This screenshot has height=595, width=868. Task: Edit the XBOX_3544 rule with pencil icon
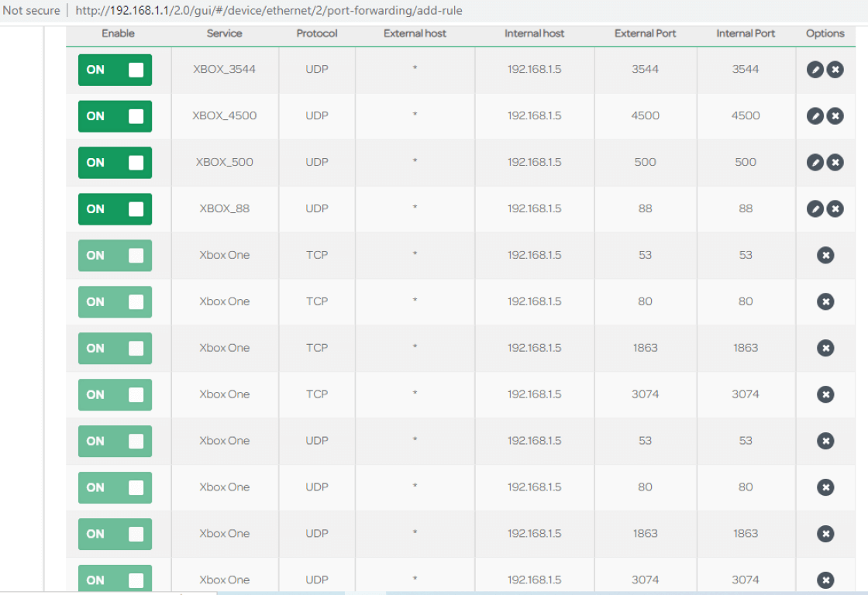click(x=815, y=70)
